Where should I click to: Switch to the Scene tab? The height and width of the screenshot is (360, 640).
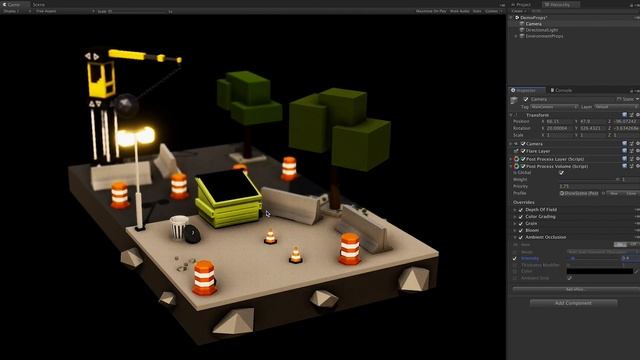[x=39, y=4]
